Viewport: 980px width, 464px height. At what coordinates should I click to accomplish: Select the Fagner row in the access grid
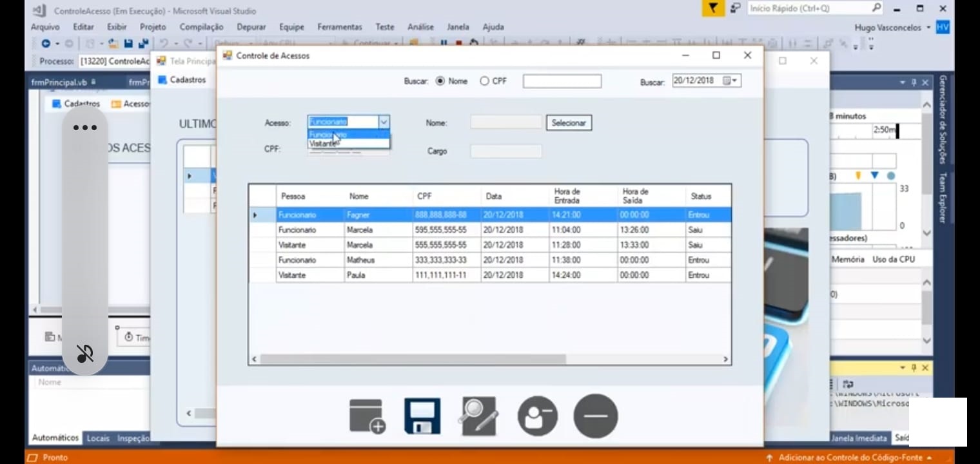490,215
